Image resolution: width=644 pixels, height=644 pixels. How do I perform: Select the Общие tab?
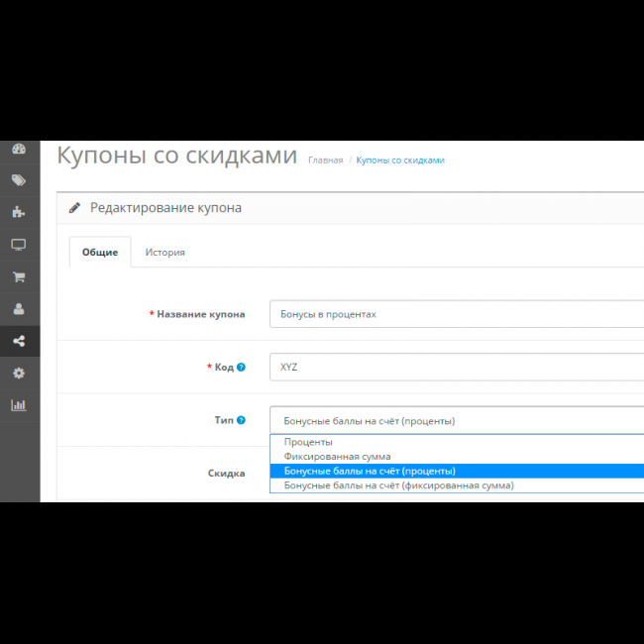click(99, 252)
